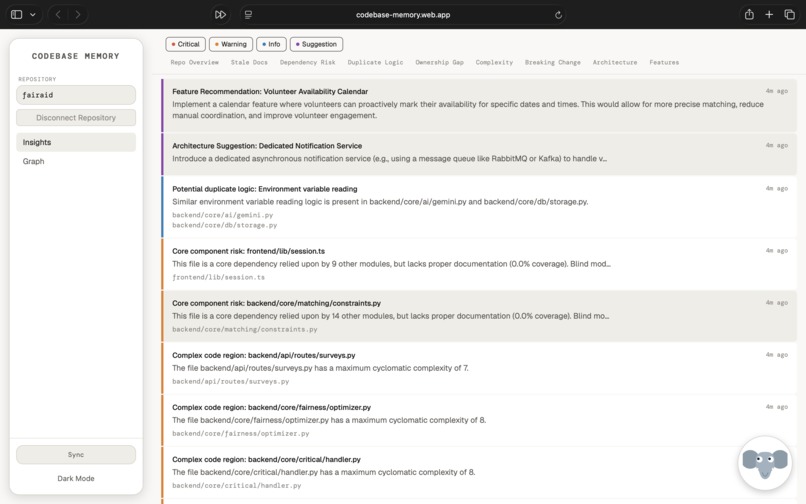Click the CODEBASE MEMORY title
This screenshot has height=504, width=806.
pos(76,56)
